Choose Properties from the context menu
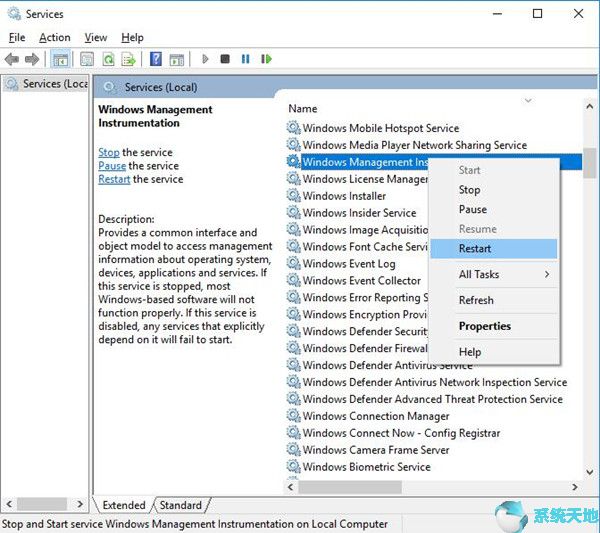600x533 pixels. pos(485,326)
